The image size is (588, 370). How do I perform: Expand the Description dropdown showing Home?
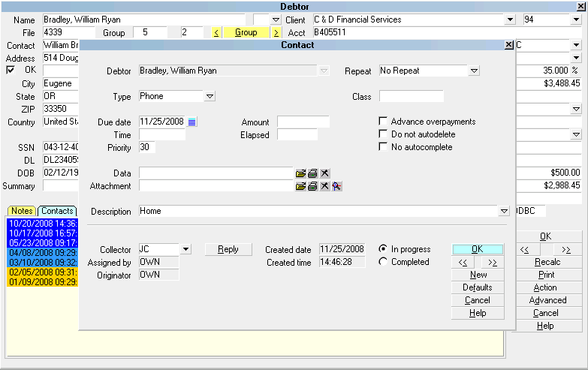504,212
